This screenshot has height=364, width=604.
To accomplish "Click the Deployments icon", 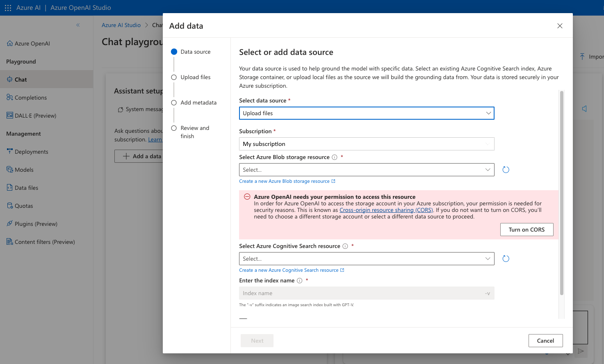I will 10,152.
